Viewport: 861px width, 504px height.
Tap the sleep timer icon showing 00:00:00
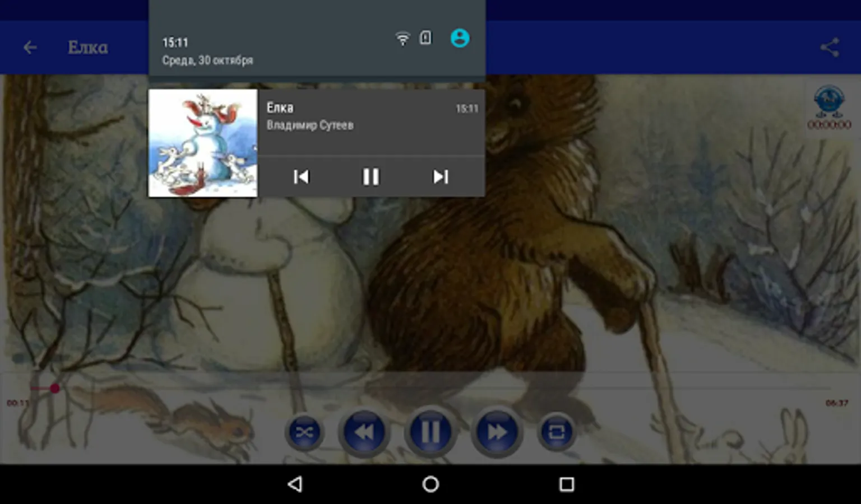coord(829,107)
